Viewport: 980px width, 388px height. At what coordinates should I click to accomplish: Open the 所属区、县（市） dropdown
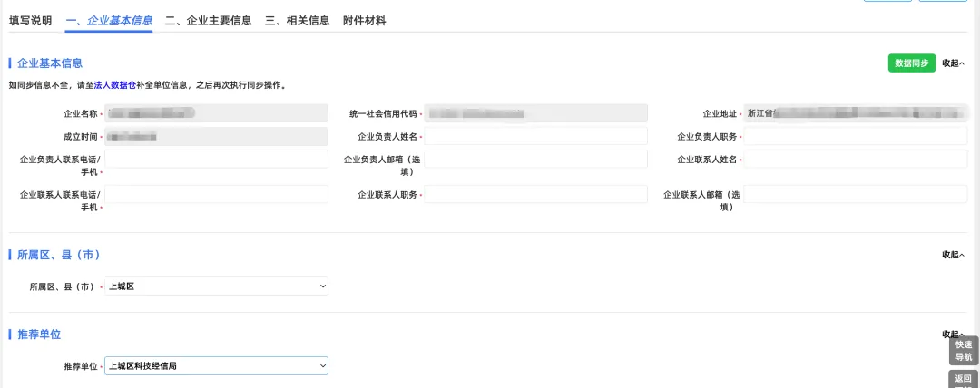(x=216, y=286)
